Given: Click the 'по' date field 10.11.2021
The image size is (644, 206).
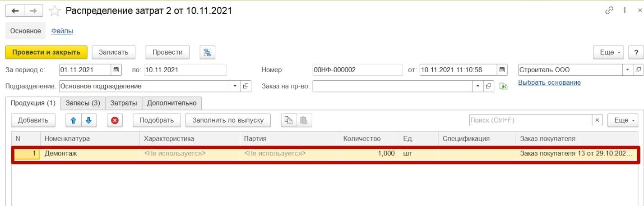Looking at the screenshot, I should pyautogui.click(x=185, y=70).
